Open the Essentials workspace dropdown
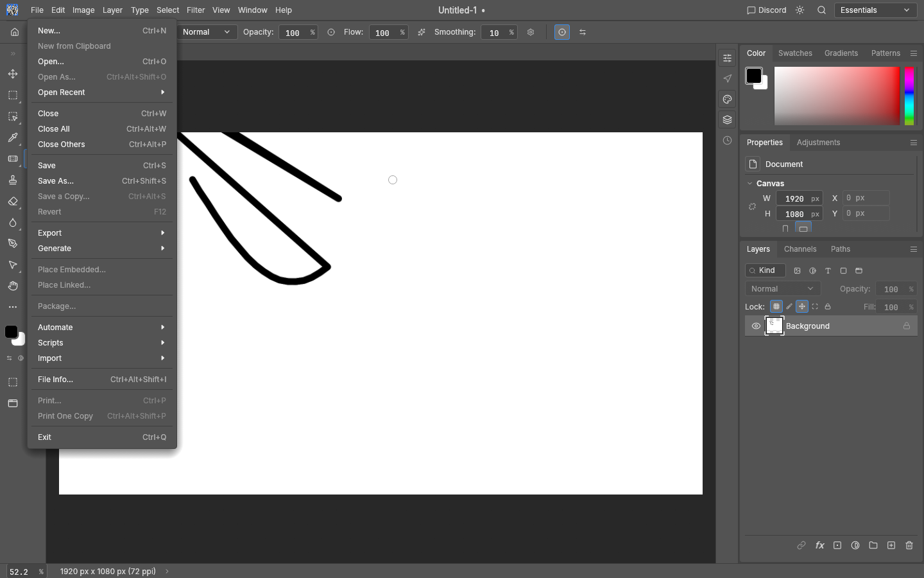 point(875,10)
